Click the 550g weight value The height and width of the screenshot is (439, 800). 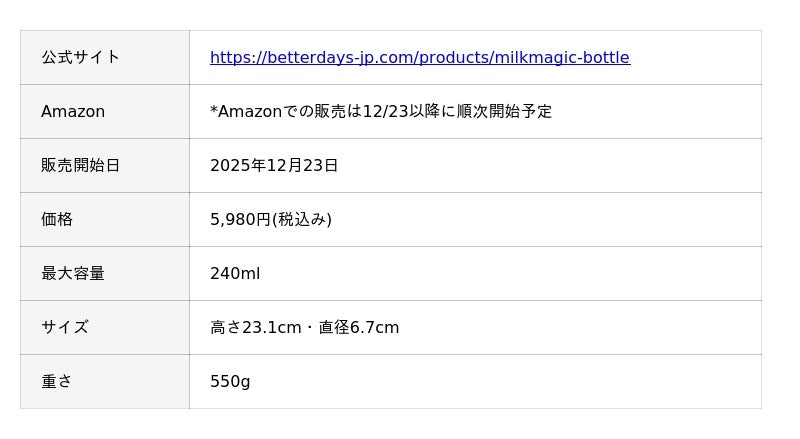click(x=230, y=382)
